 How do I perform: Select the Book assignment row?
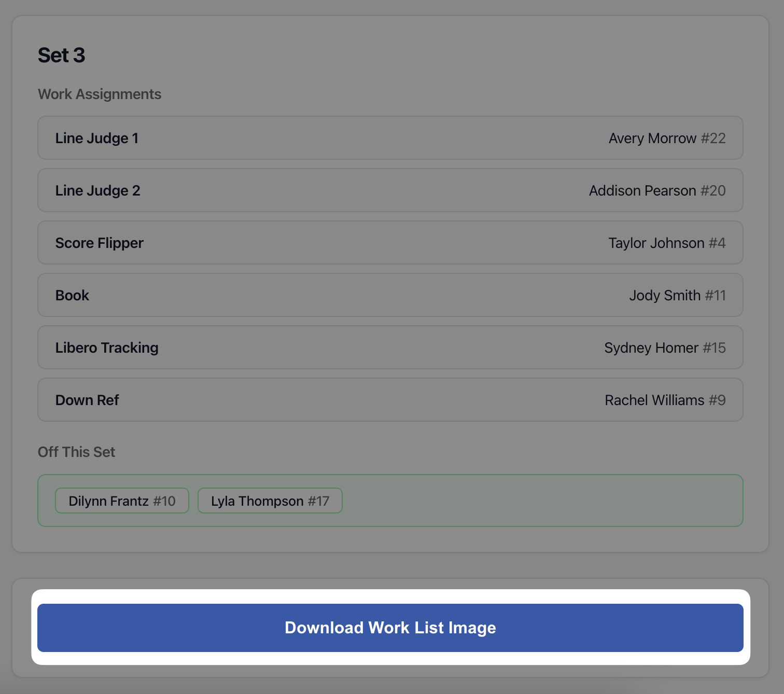(x=390, y=295)
